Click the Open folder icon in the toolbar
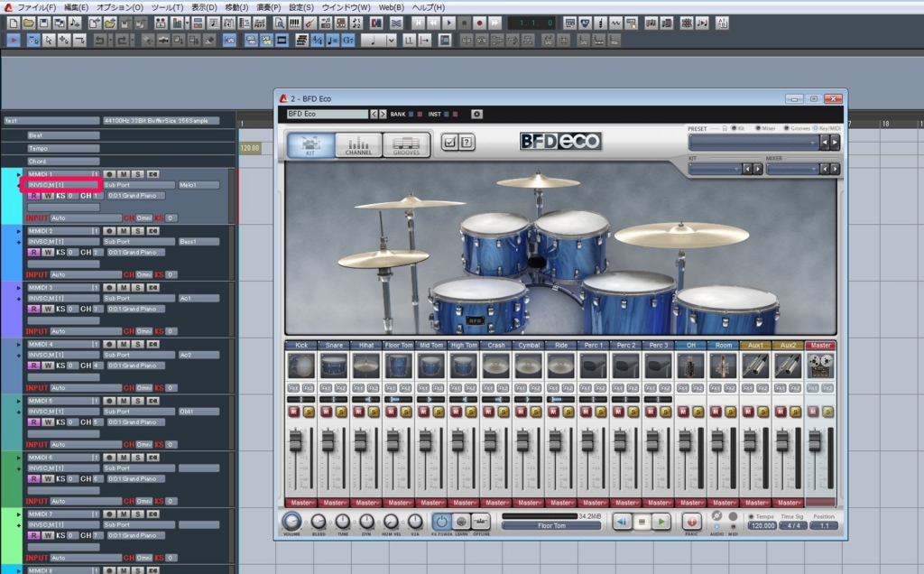 (28, 23)
